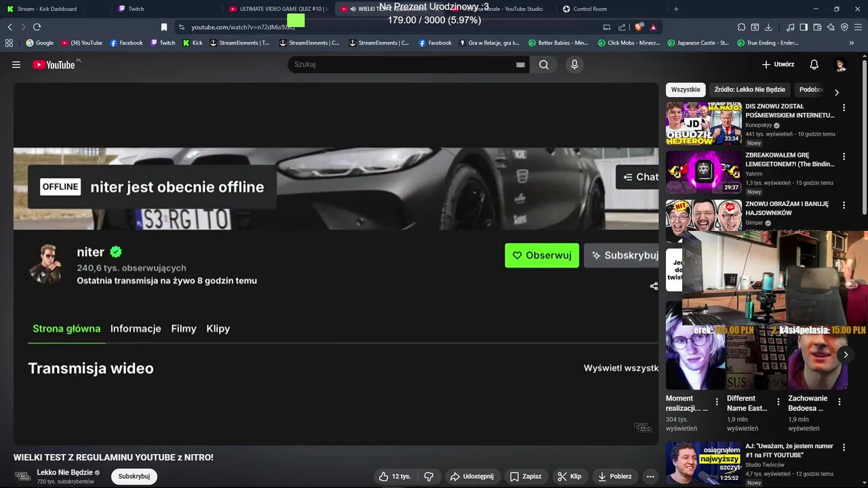The width and height of the screenshot is (868, 488).
Task: Click Konopskyy channel name
Action: point(759,125)
